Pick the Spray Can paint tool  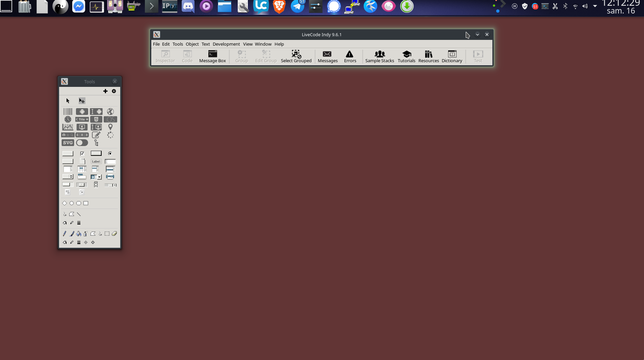click(86, 234)
